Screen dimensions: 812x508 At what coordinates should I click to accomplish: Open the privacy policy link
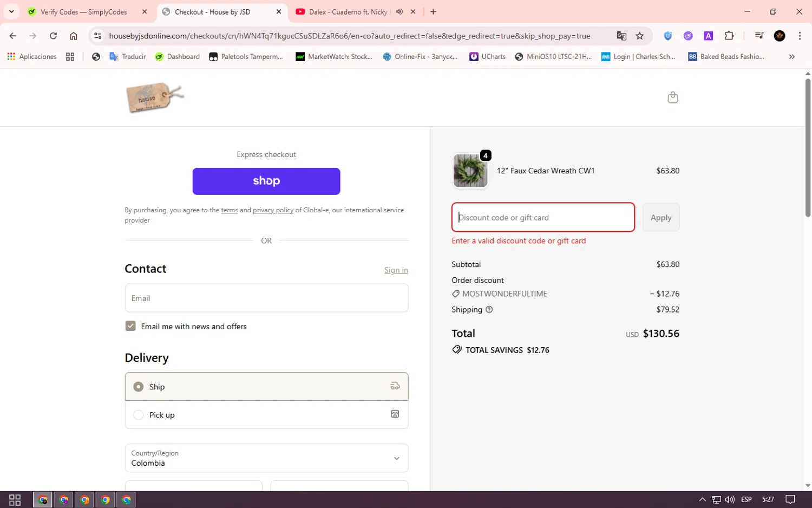(x=273, y=210)
